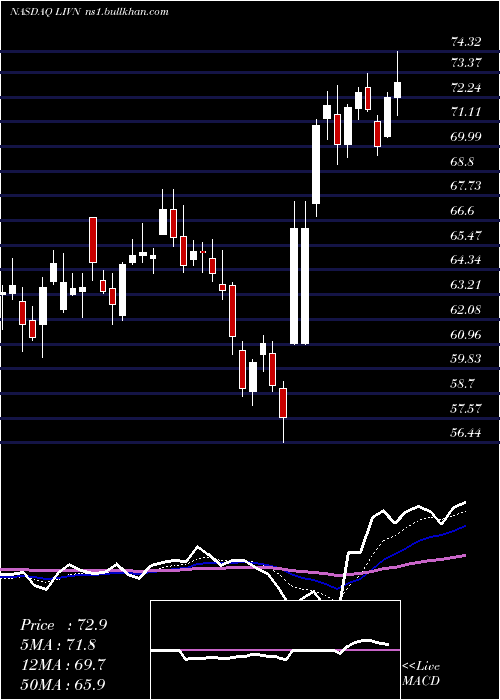Select the 62.08 price axis label
The width and height of the screenshot is (500, 700).
[466, 310]
